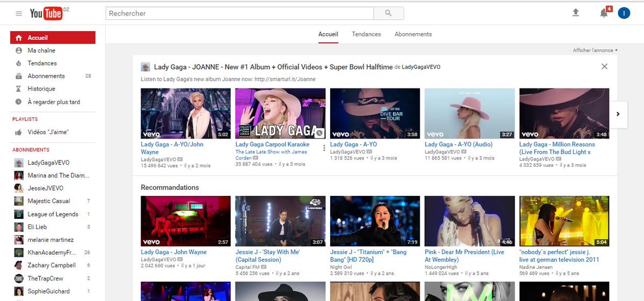Click the JessieJVEVO channel avatar
Image resolution: width=644 pixels, height=301 pixels.
tap(19, 188)
